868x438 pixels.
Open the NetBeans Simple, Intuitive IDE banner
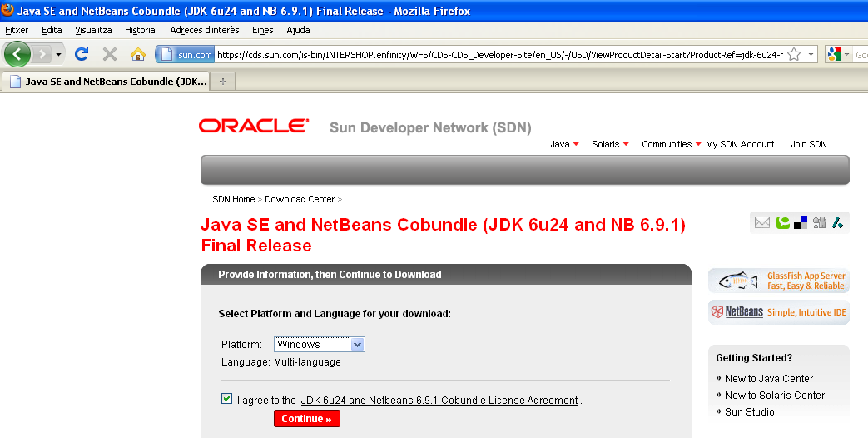pos(778,311)
